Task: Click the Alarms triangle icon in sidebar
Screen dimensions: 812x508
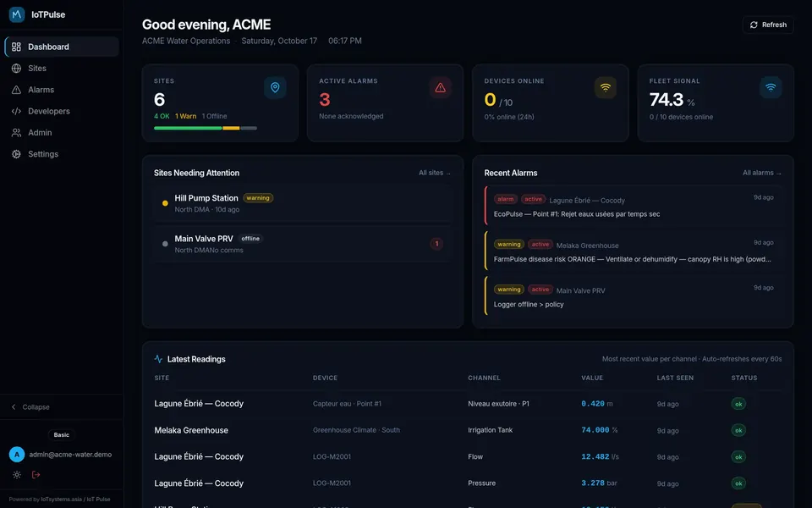Action: 17,90
